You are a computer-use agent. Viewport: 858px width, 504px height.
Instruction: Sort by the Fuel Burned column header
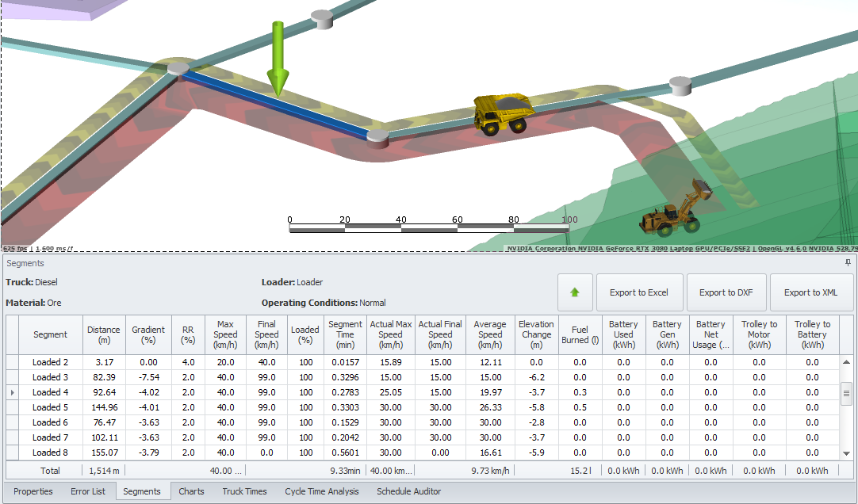pos(580,334)
